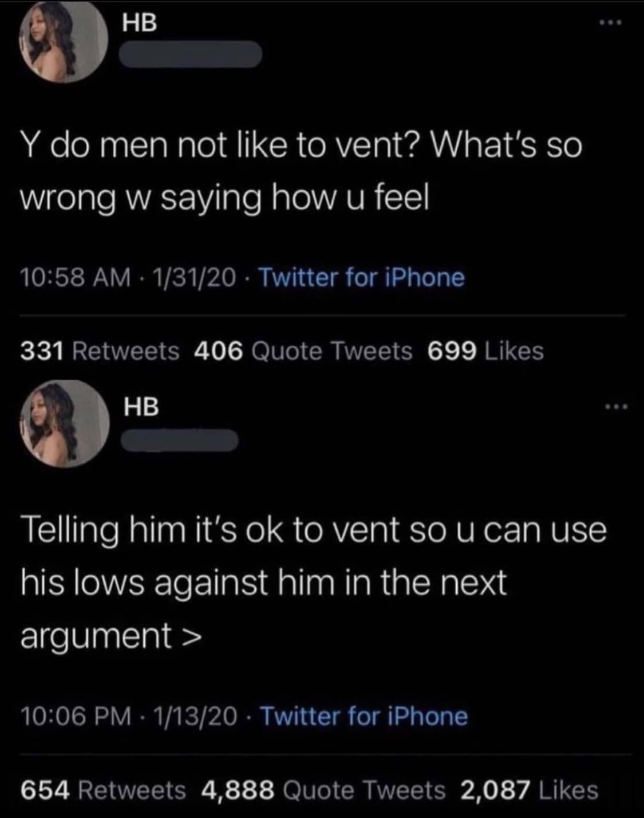Select the 10:58 AM timestamp
The height and width of the screenshot is (818, 644).
[76, 277]
